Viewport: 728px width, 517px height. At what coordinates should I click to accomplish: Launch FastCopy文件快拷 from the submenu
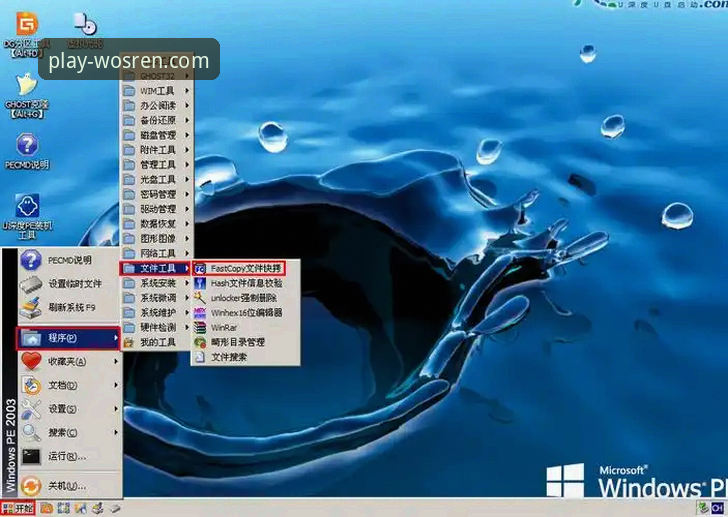[x=238, y=268]
